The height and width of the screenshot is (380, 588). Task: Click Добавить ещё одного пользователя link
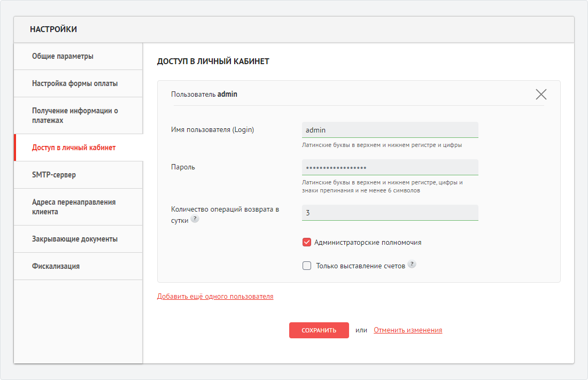(x=215, y=296)
